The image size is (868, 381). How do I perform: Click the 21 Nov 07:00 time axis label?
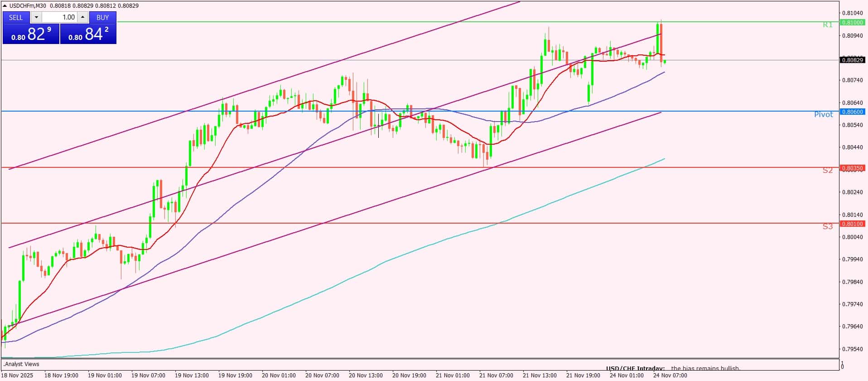point(496,375)
